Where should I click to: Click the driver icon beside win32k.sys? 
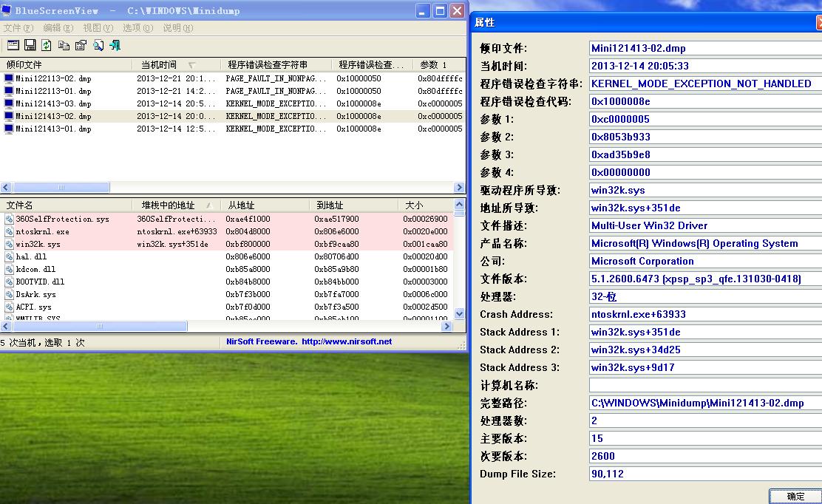(x=9, y=244)
